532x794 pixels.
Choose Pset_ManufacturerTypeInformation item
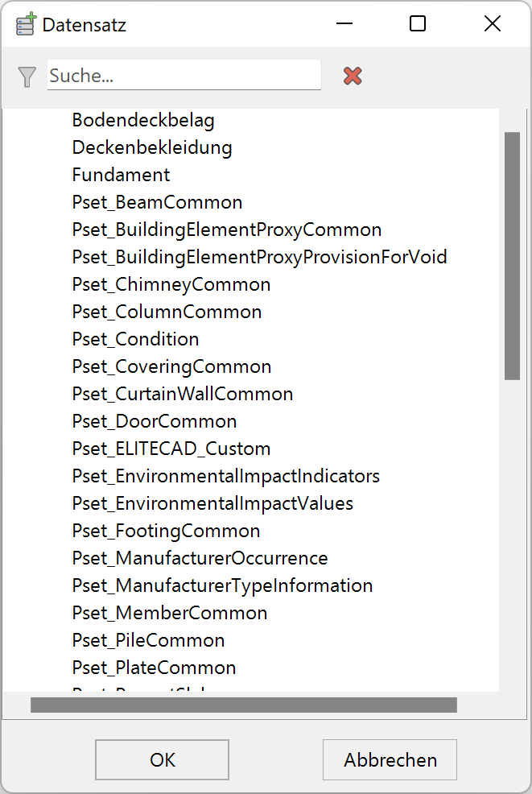(222, 585)
